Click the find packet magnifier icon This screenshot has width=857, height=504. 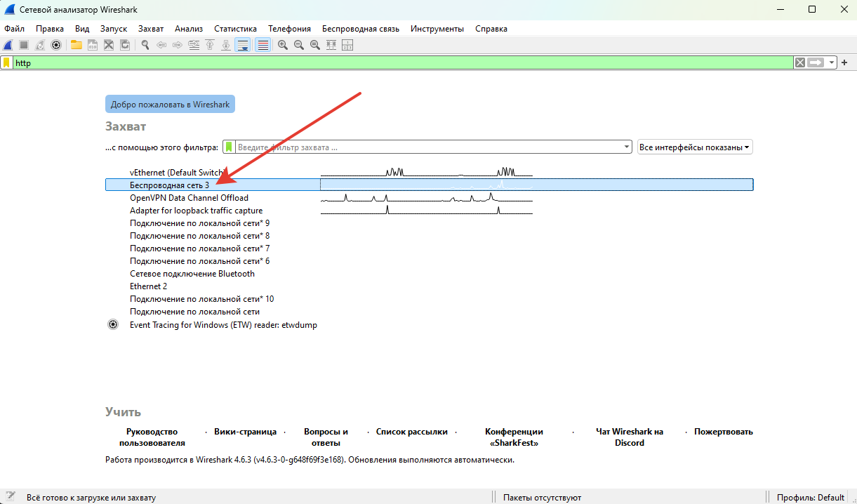click(145, 45)
